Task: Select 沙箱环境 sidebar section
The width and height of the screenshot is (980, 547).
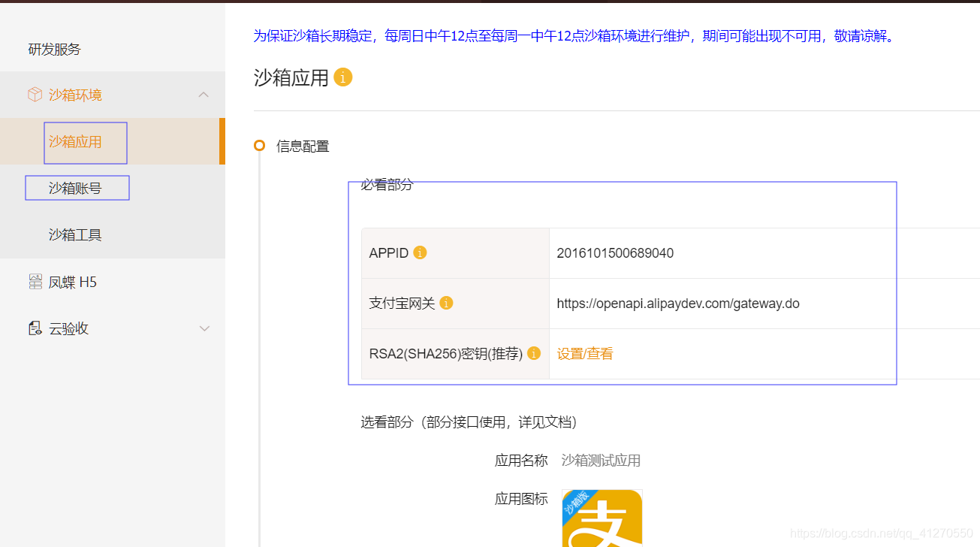Action: coord(75,95)
